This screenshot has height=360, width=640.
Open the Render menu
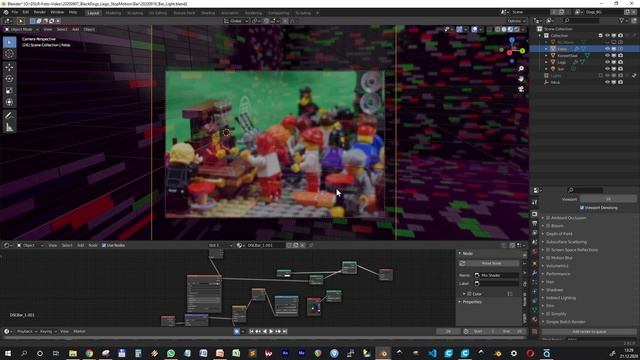40,12
